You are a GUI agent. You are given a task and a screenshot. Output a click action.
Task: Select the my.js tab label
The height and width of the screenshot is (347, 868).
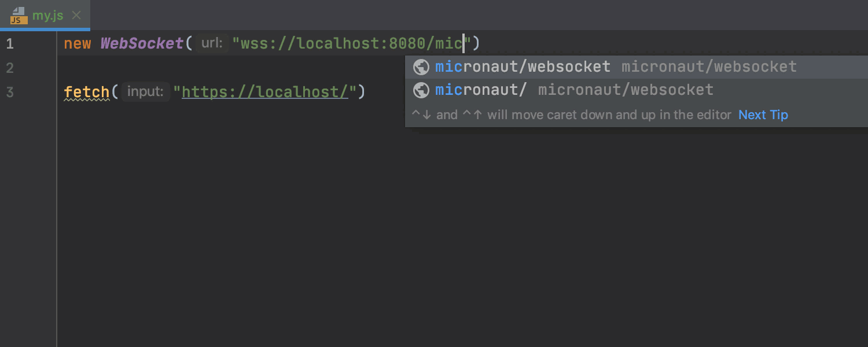tap(48, 16)
